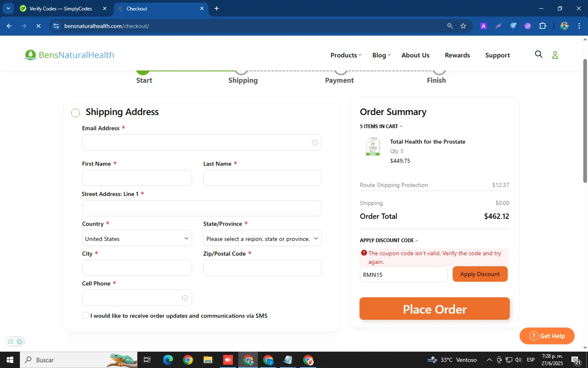Viewport: 588px width, 368px height.
Task: Click the shield extension icon
Action: pos(513,26)
